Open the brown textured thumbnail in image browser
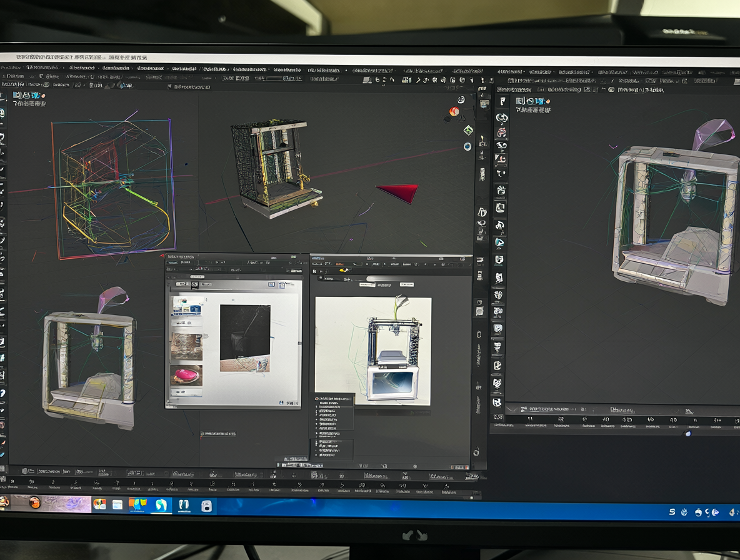This screenshot has width=740, height=560. [x=186, y=347]
